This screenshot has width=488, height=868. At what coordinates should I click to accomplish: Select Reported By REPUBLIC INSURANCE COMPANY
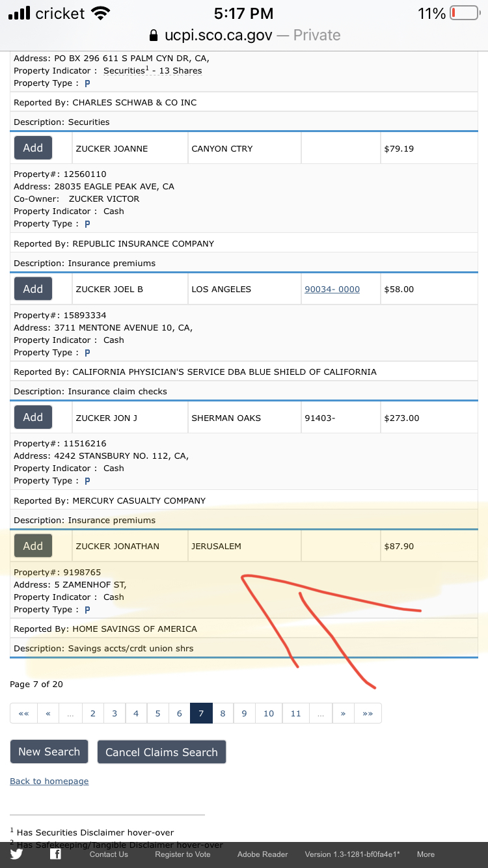(114, 244)
